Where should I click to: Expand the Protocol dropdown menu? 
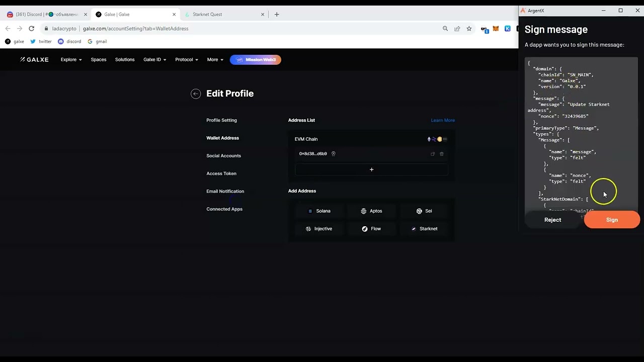point(186,59)
